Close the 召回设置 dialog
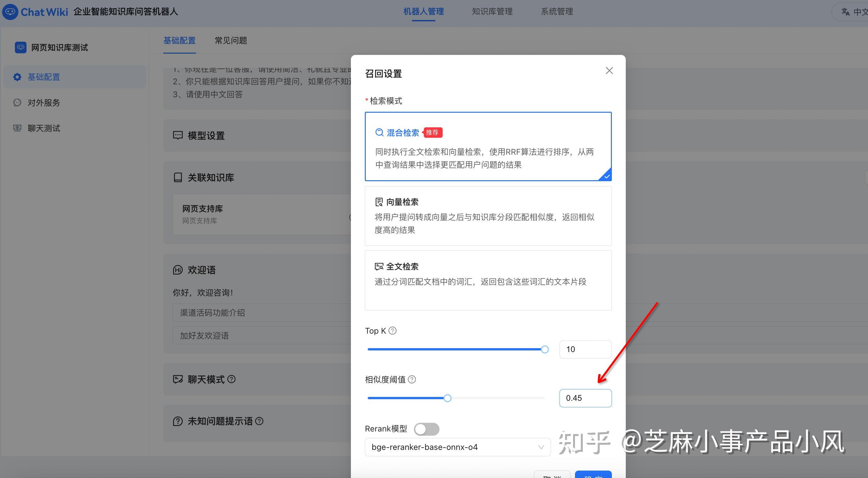This screenshot has height=478, width=868. pos(609,71)
